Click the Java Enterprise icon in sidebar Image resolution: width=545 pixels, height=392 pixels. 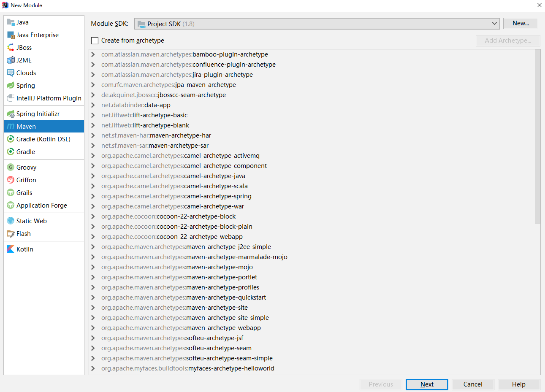point(11,35)
